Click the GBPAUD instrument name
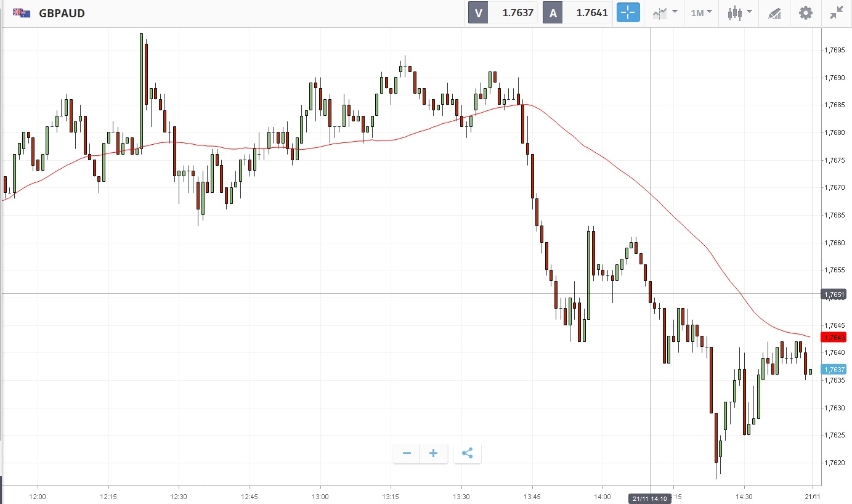The height and width of the screenshot is (504, 852). point(62,13)
